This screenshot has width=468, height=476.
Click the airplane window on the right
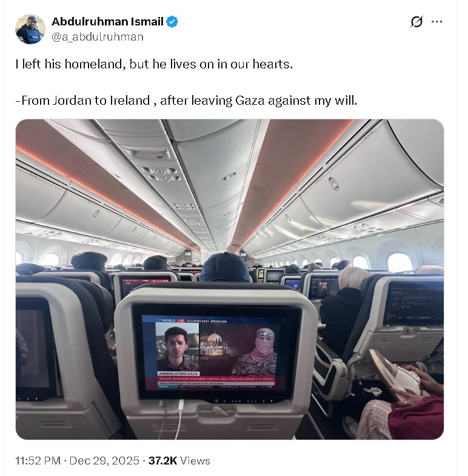click(x=400, y=262)
